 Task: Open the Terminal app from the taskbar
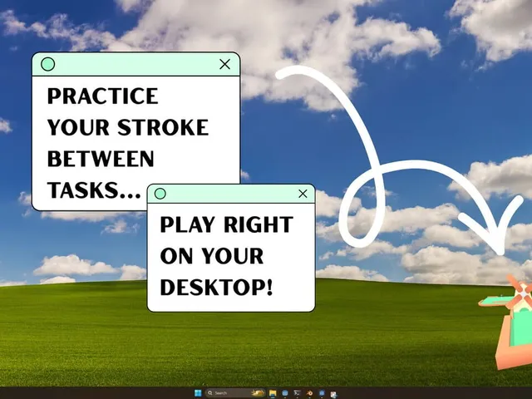click(298, 392)
